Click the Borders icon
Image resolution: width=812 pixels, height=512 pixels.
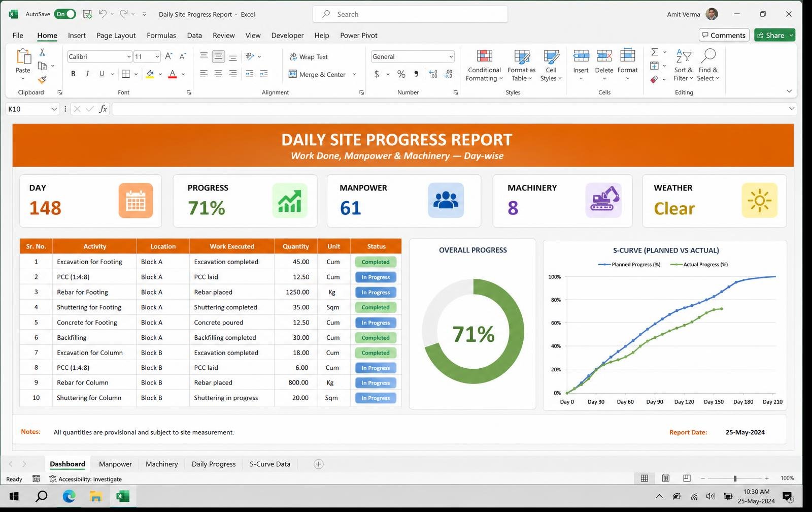(x=126, y=74)
